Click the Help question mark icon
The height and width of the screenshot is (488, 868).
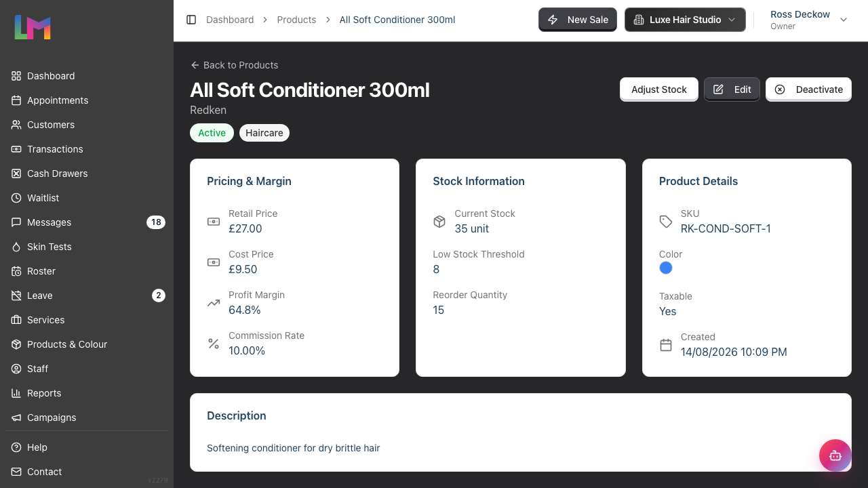(16, 447)
